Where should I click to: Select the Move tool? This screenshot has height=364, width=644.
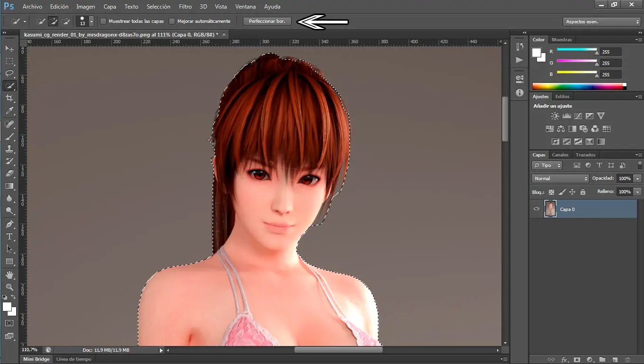9,49
